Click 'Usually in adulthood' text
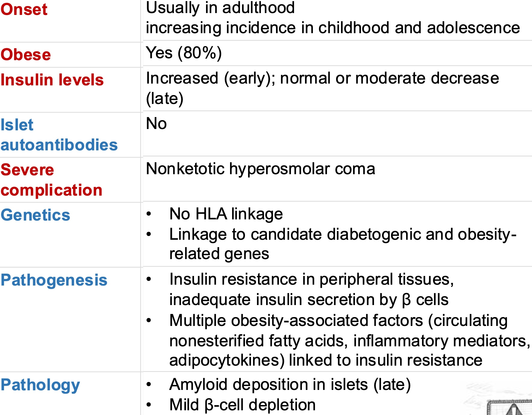Viewport: 532px width, 415px height. pos(220,8)
